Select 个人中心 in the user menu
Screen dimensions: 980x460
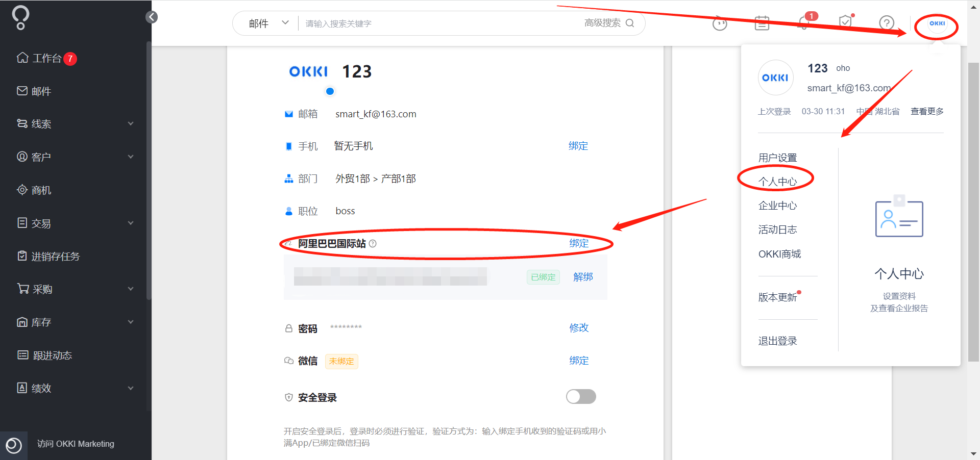(777, 182)
